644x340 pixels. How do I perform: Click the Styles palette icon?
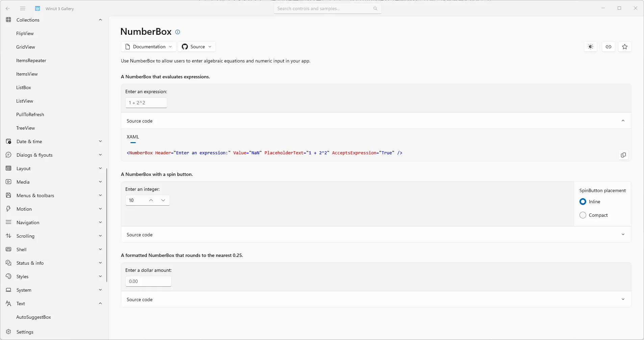8,277
